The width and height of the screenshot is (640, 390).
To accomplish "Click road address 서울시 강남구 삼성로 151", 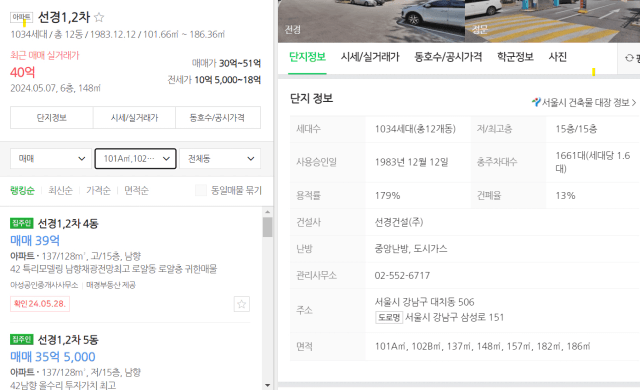I will [x=454, y=317].
